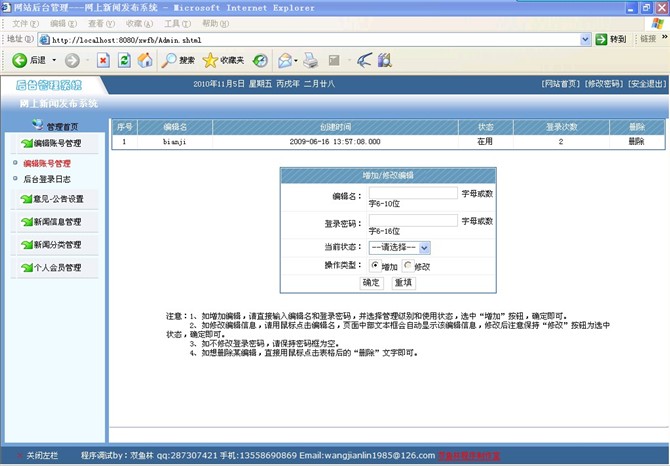Click the 重填 reset button
The height and width of the screenshot is (466, 670).
point(403,283)
